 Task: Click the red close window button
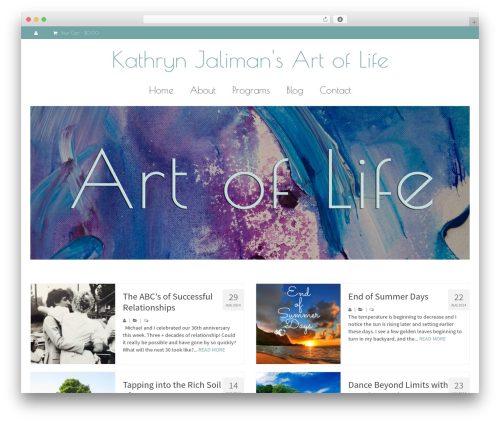(29, 20)
